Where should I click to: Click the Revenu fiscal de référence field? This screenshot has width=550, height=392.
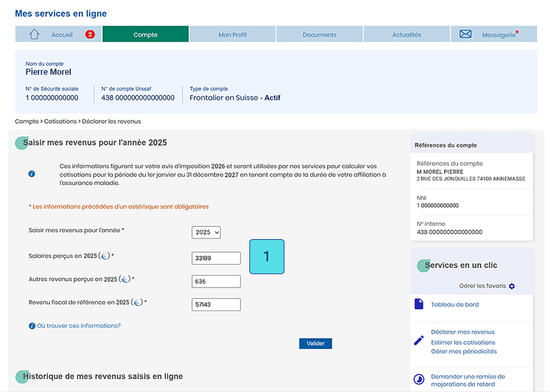pos(216,304)
